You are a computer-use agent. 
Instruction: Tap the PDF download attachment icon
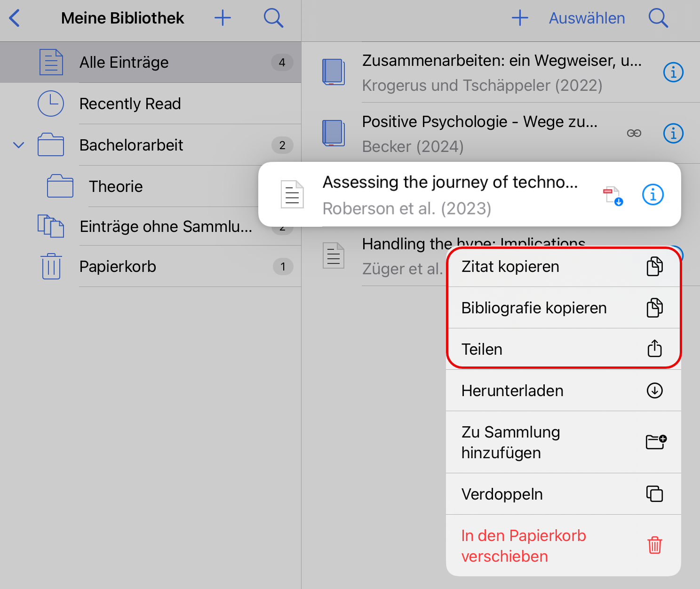pos(613,196)
